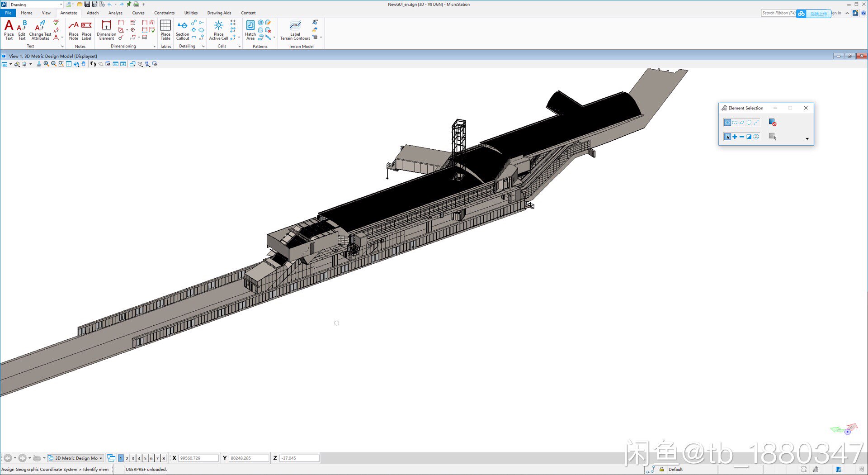
Task: Click the View Next arrow icon
Action: point(123,64)
